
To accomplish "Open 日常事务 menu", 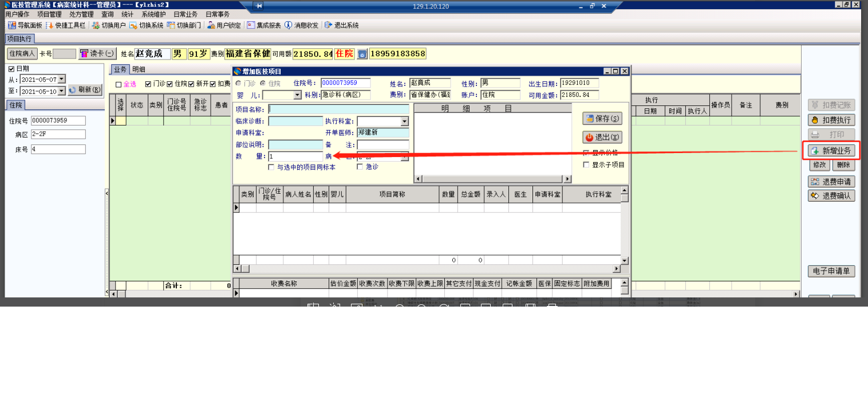I will [218, 14].
